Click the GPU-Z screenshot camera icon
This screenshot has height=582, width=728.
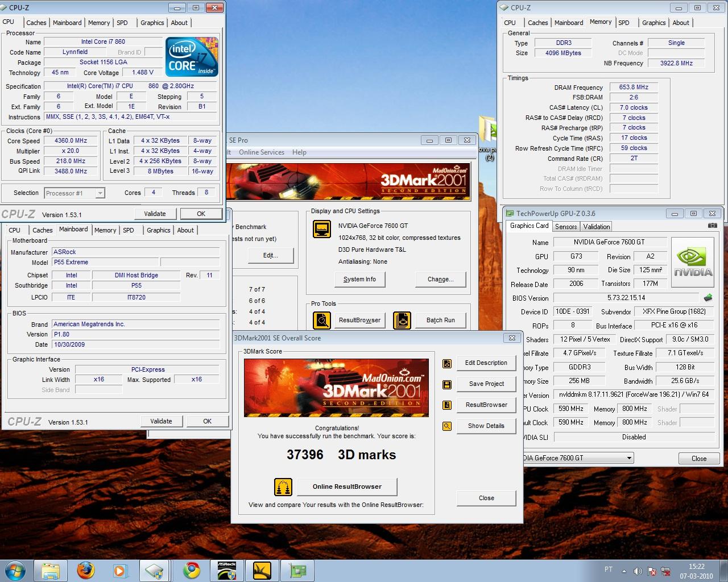pos(712,226)
